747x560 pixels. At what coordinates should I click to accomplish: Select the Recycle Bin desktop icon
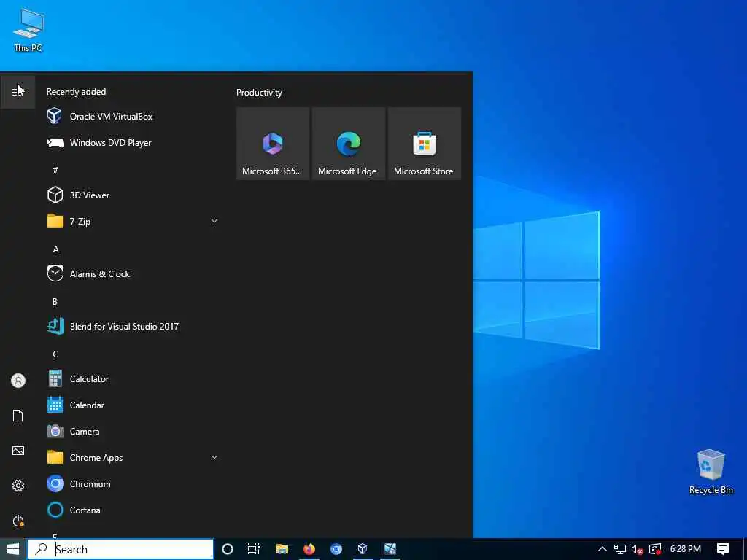[711, 472]
